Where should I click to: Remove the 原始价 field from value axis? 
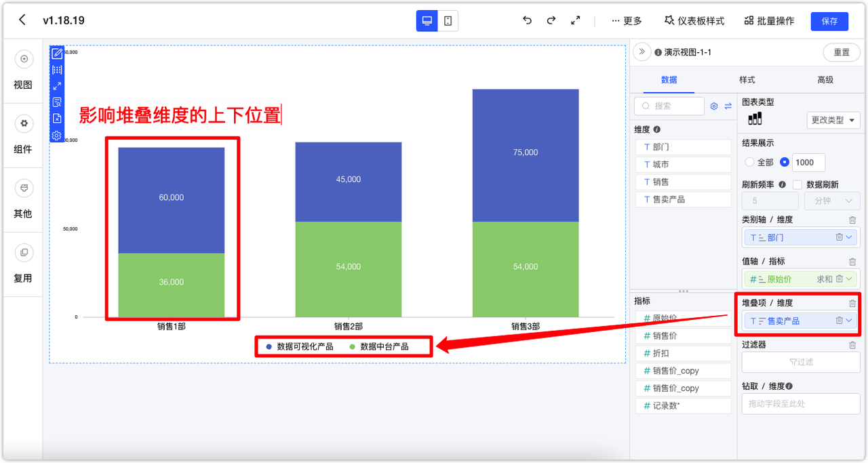click(839, 279)
